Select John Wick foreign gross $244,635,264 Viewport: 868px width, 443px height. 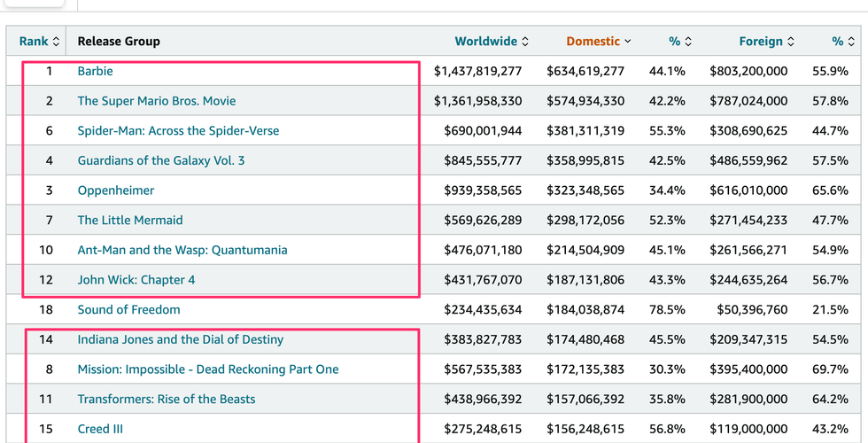pyautogui.click(x=748, y=280)
